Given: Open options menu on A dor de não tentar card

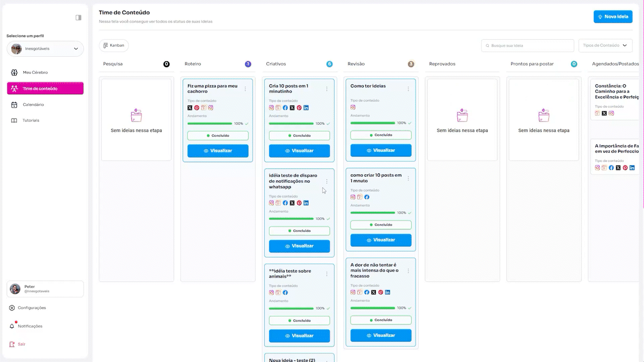Looking at the screenshot, I should [408, 271].
